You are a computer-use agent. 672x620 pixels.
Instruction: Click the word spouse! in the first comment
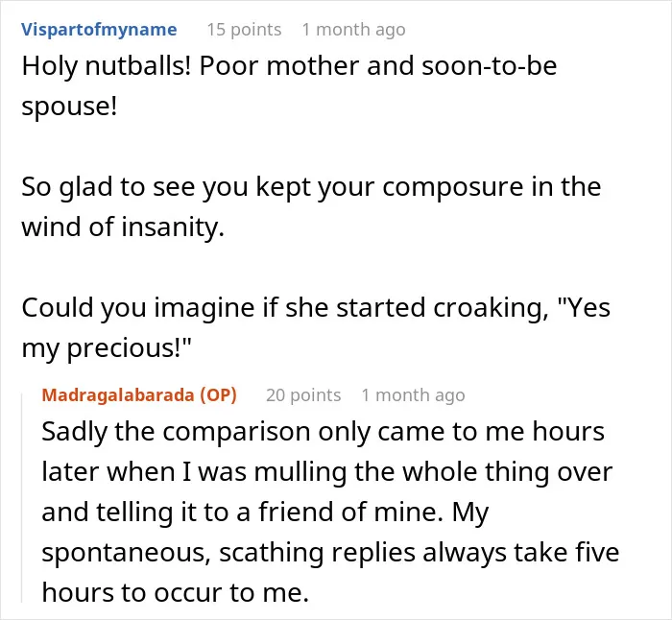(x=69, y=107)
